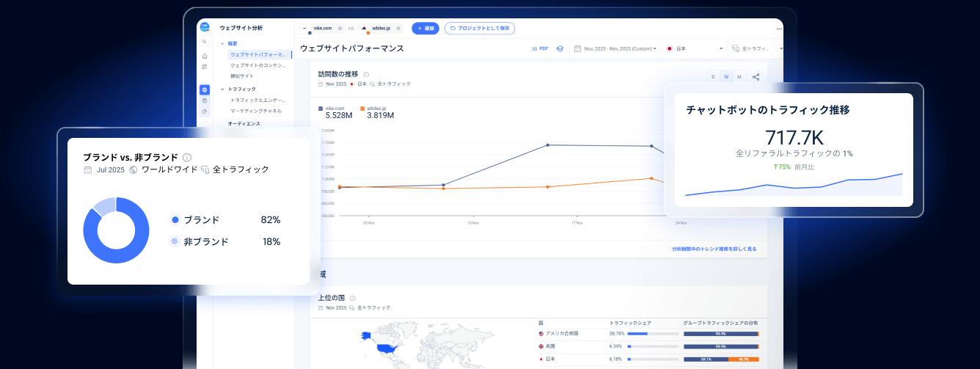Click the 追加 add button

tap(425, 28)
